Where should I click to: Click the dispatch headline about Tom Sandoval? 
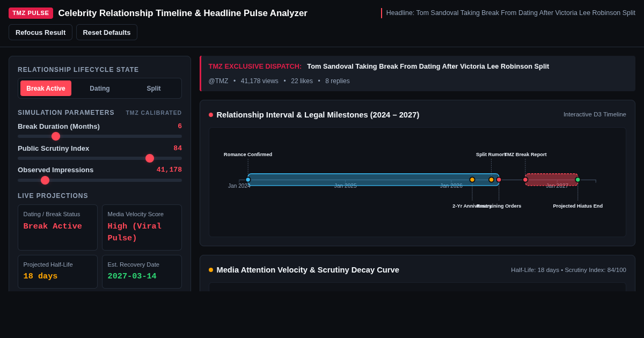tap(428, 67)
